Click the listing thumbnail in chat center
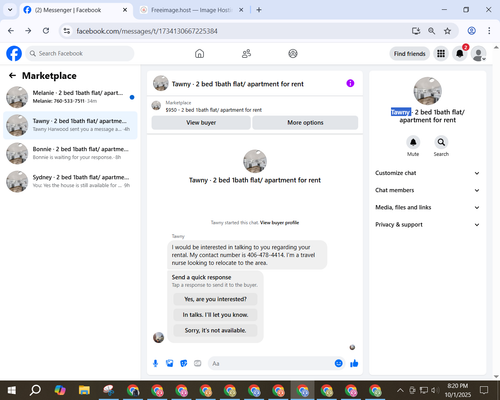Screen dimensions: 500x400 (x=255, y=161)
